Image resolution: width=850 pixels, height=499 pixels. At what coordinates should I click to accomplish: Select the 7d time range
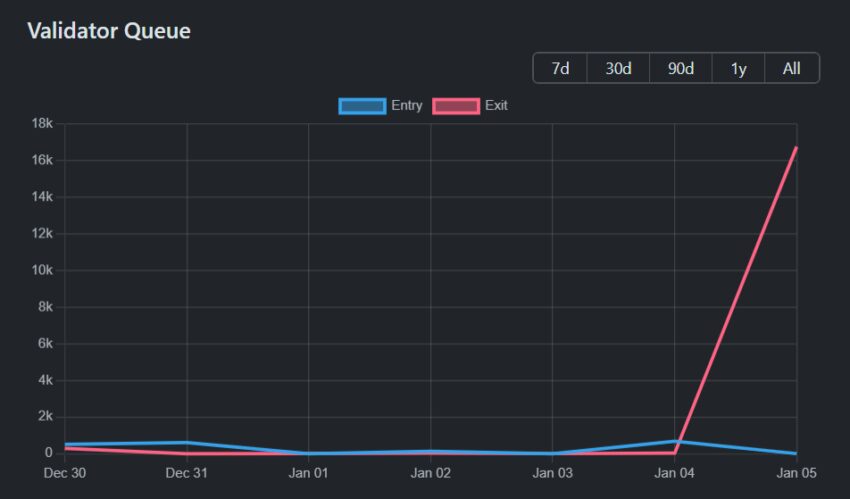coord(561,68)
